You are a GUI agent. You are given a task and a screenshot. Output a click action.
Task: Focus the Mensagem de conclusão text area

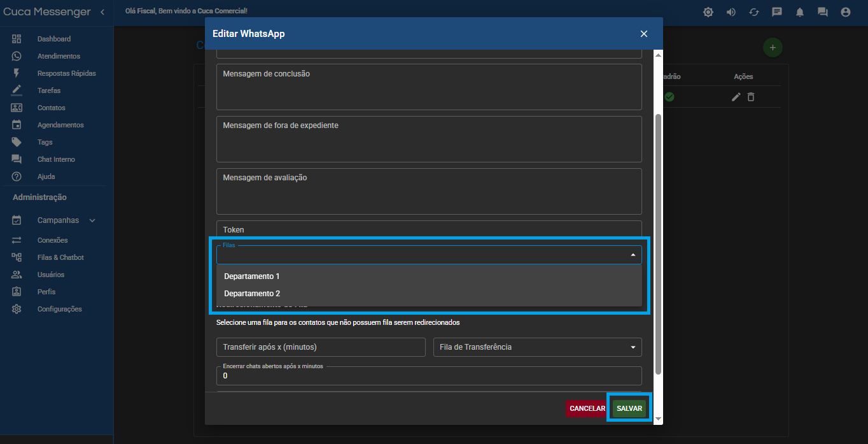(x=429, y=87)
